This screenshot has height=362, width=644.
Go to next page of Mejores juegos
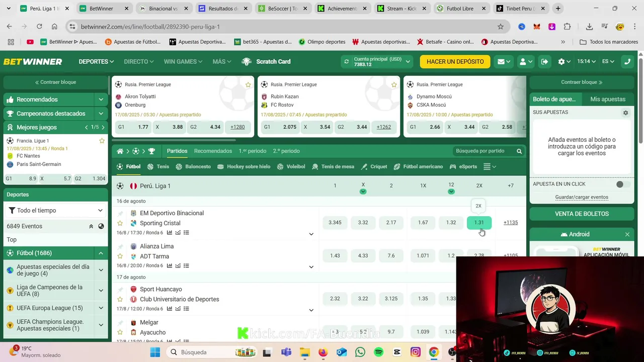point(104,127)
